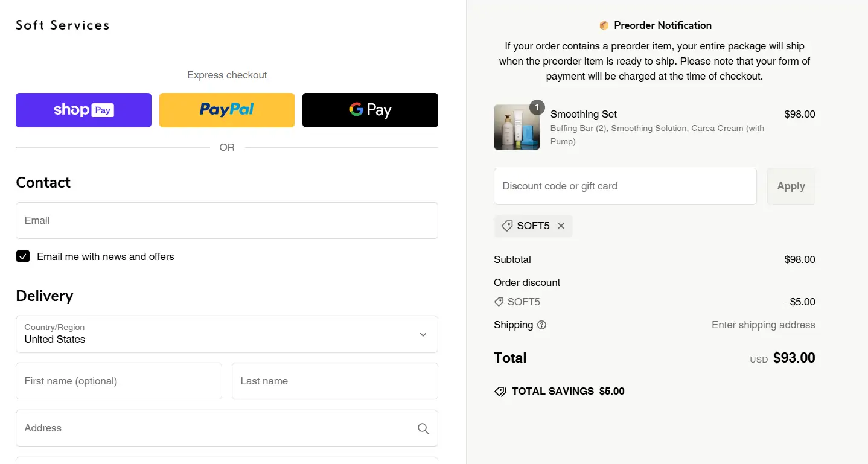Pay with Shop Pay

coord(83,110)
